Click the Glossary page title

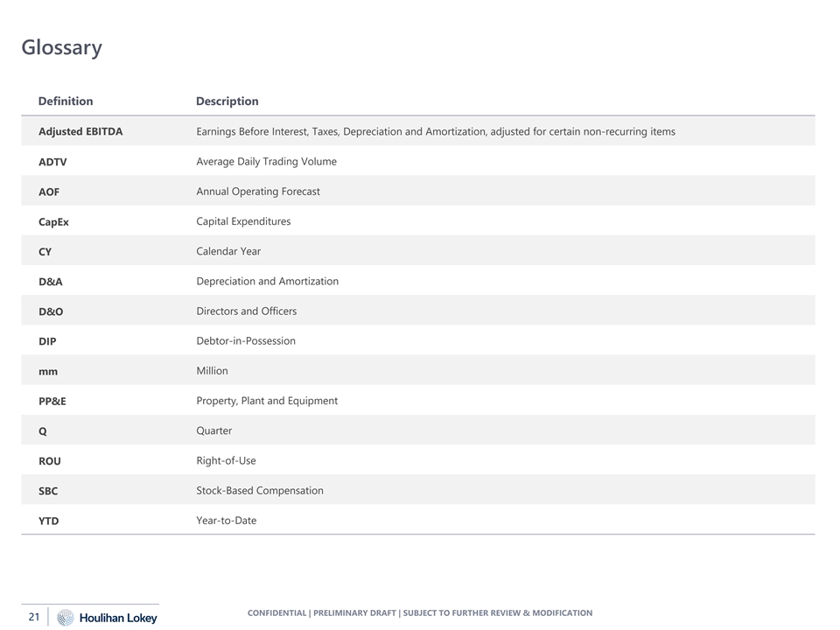tap(61, 47)
